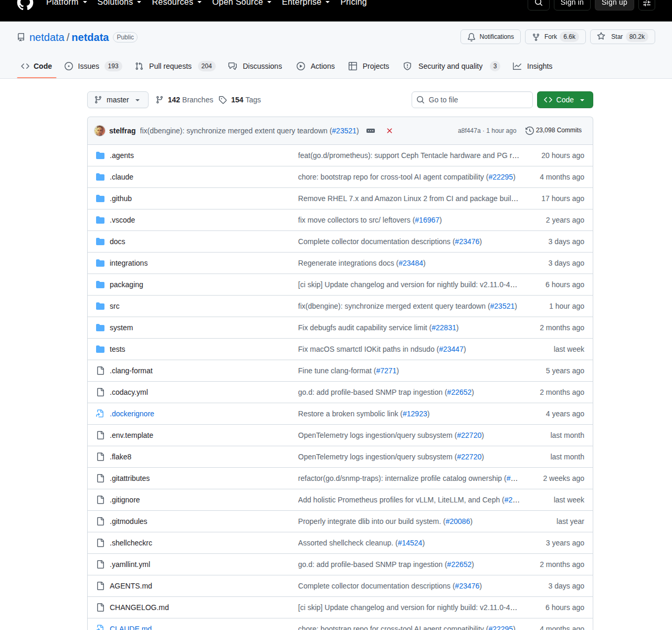Open the search magnifier in the header
Viewport: 672px width, 630px height.
click(539, 4)
